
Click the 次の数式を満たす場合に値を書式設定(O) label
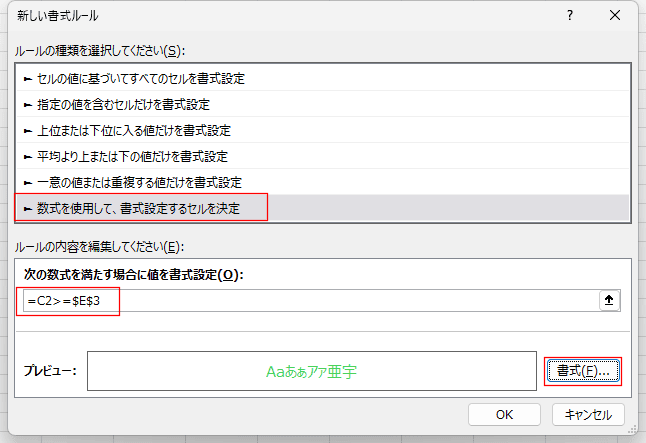[133, 274]
